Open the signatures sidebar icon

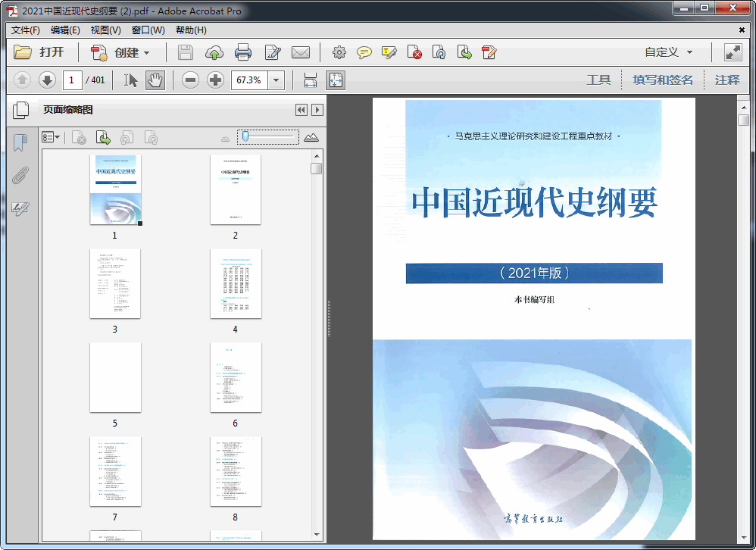20,208
